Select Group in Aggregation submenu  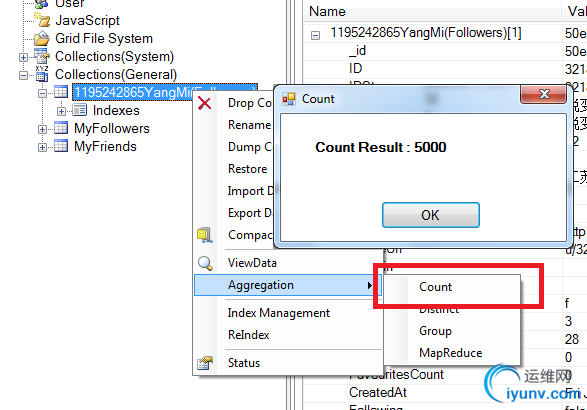click(x=452, y=331)
